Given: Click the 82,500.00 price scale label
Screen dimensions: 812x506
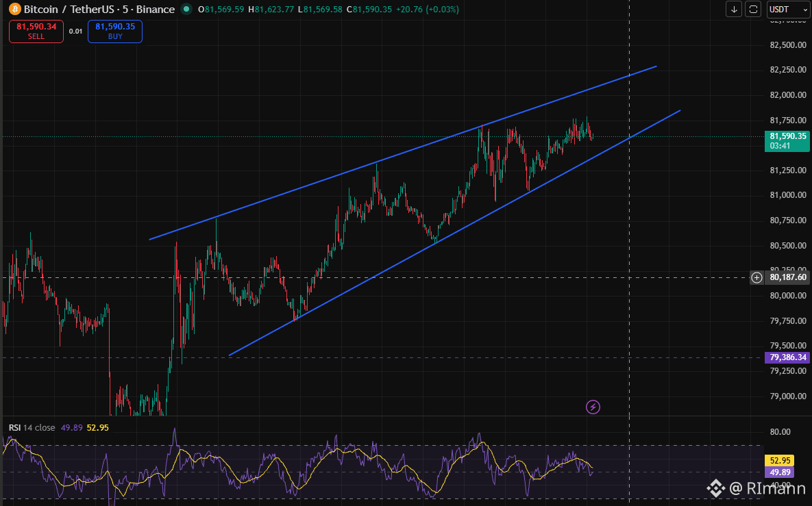Looking at the screenshot, I should pyautogui.click(x=788, y=45).
